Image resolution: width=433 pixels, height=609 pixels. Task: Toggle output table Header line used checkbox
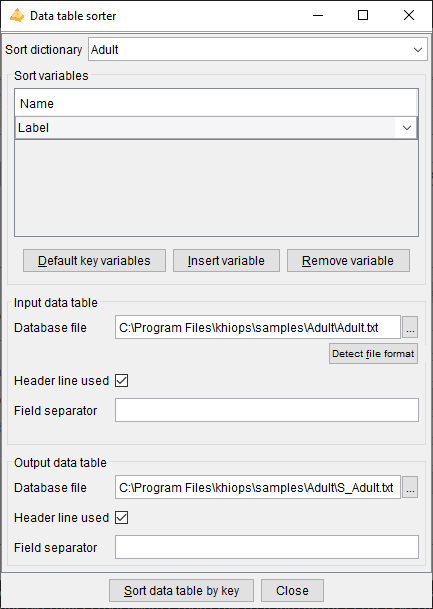tap(122, 518)
